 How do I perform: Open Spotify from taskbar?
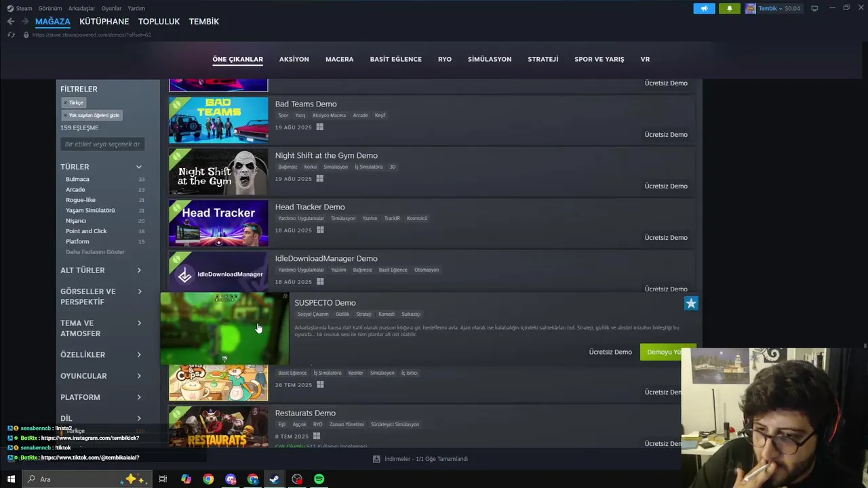tap(319, 479)
